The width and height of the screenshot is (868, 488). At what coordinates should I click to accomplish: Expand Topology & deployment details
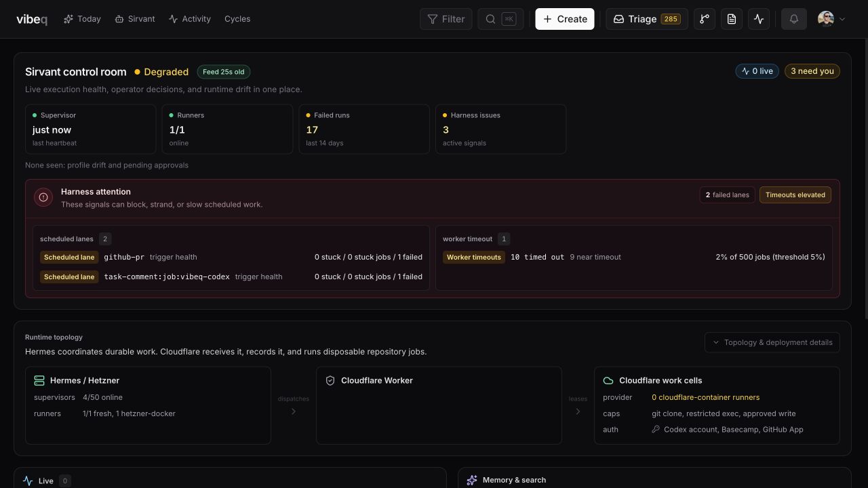(772, 342)
